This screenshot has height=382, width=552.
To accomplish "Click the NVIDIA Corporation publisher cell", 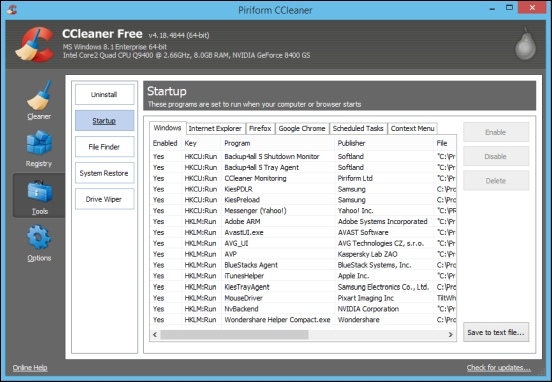I will (368, 309).
